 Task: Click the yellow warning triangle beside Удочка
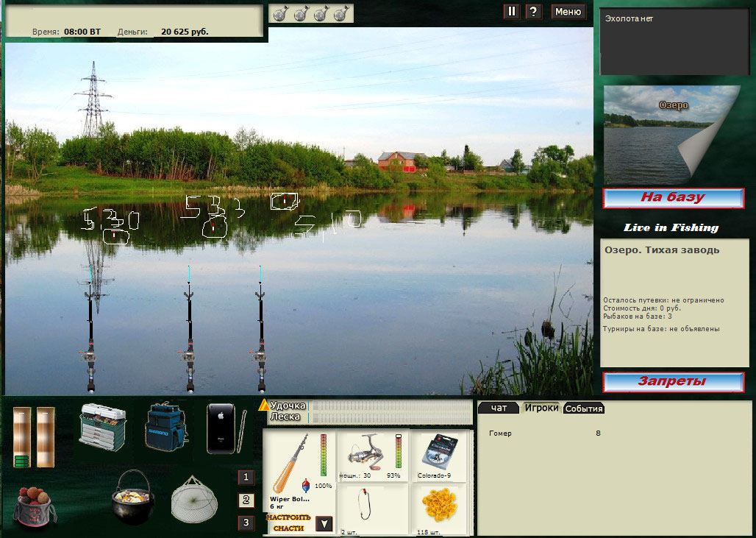pos(264,406)
